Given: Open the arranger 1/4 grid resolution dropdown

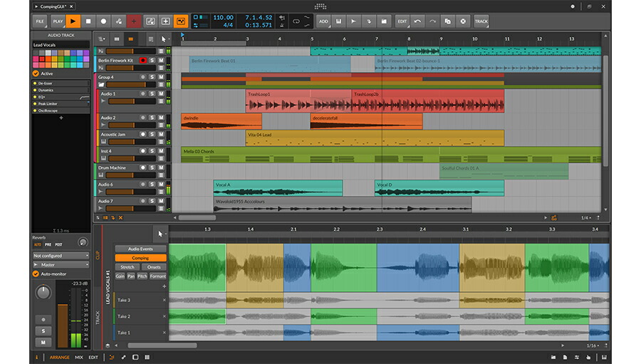Looking at the screenshot, I should pos(586,217).
